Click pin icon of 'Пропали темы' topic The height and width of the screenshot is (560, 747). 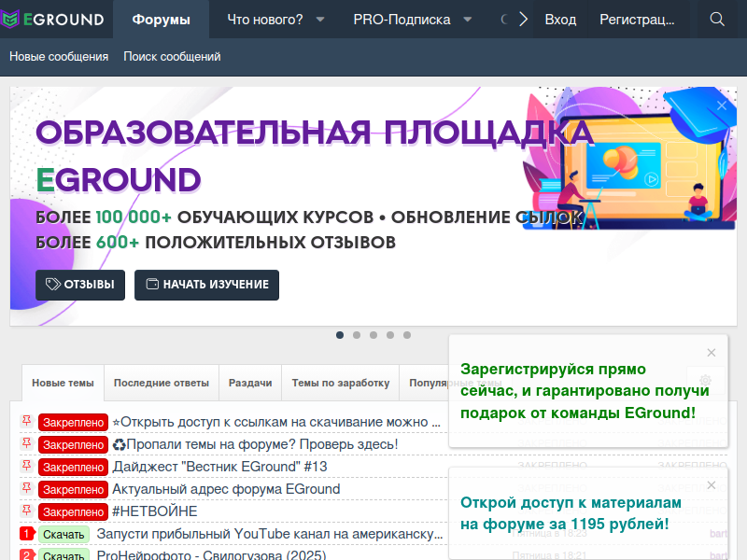(27, 442)
